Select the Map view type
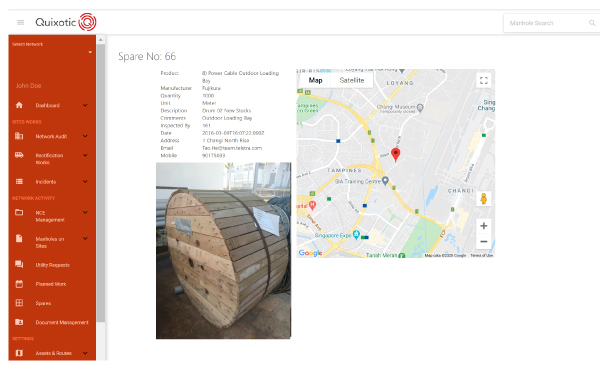600x374 pixels. coord(315,80)
